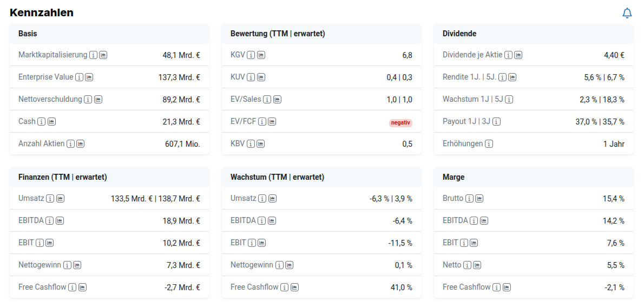Show chart for Anzahl Aktien
The width and height of the screenshot is (644, 307).
(x=81, y=143)
